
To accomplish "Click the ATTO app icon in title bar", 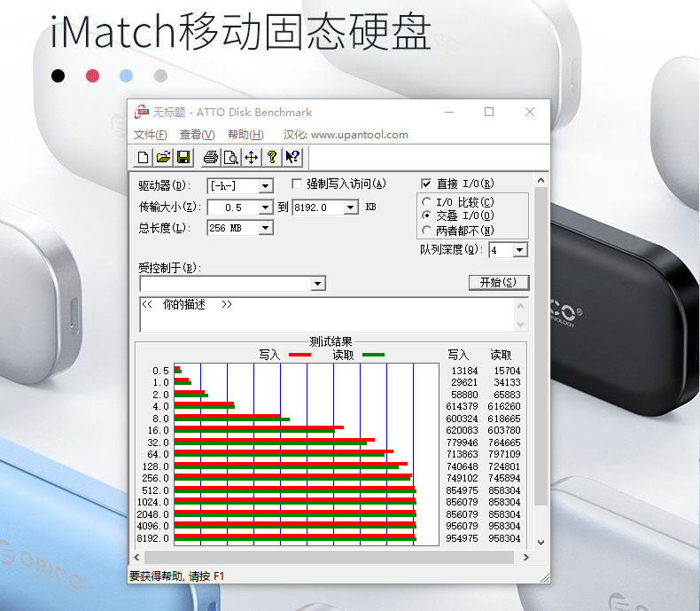I will click(142, 112).
